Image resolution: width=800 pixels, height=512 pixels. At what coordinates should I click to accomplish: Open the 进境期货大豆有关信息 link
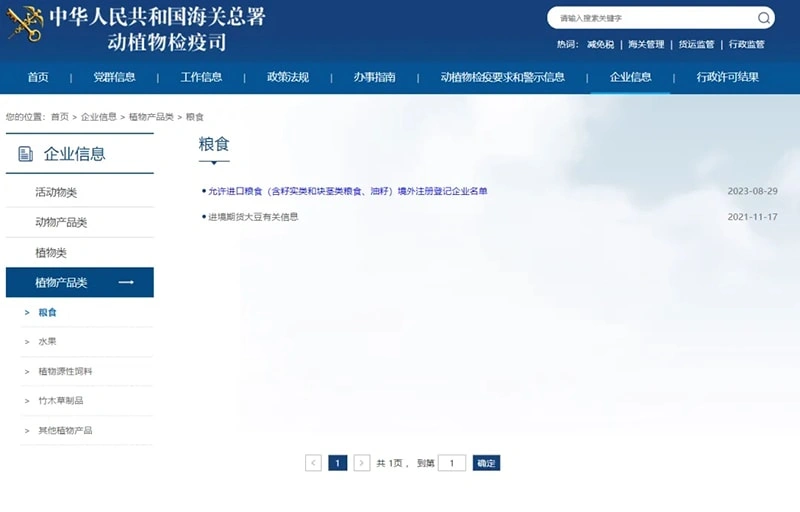[x=253, y=217]
